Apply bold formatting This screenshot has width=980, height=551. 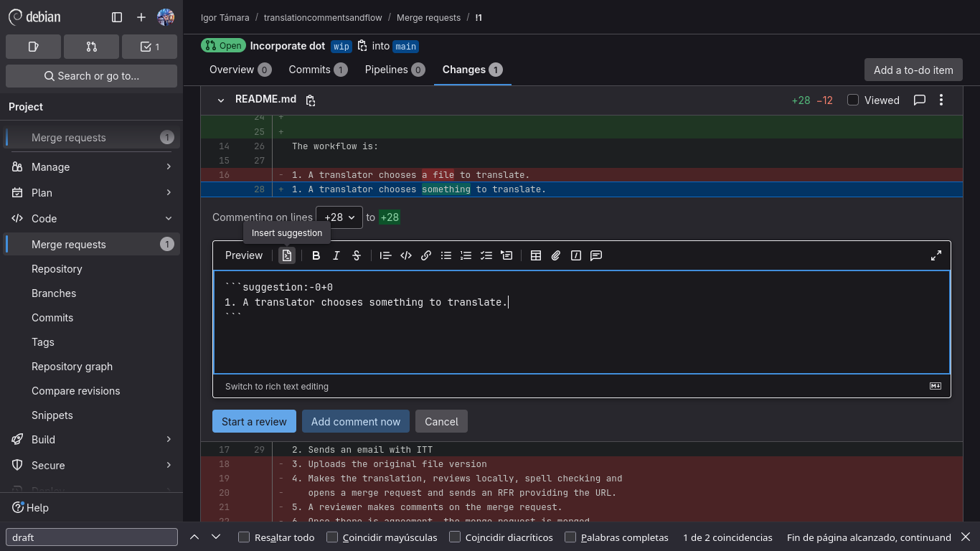coord(316,255)
